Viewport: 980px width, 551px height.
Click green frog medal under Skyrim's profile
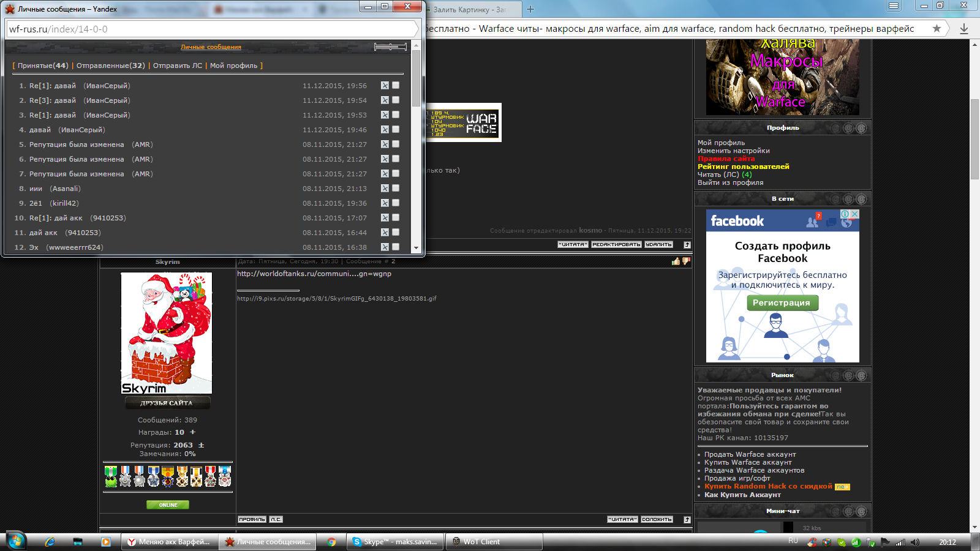[x=111, y=476]
